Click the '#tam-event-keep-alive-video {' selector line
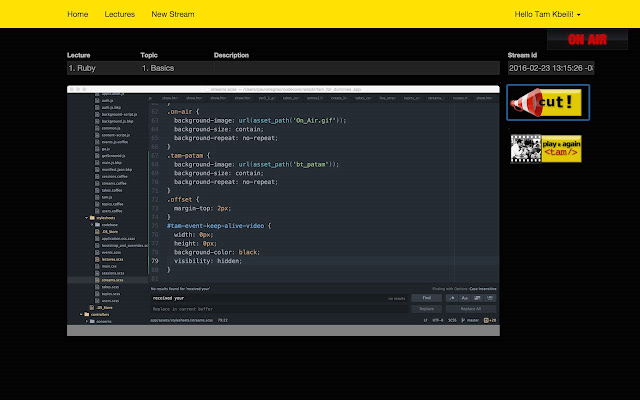Viewport: 640px width, 400px height. [x=219, y=226]
